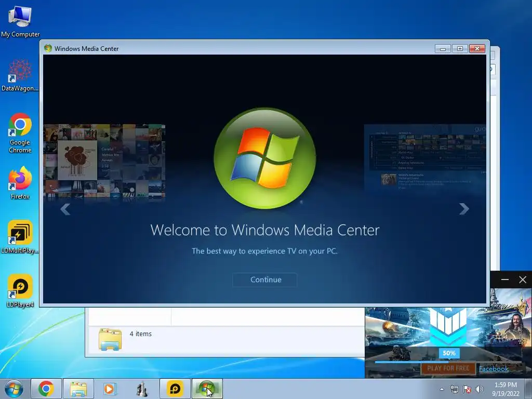Open My Computer desktop icon
The height and width of the screenshot is (399, 532).
[x=20, y=21]
